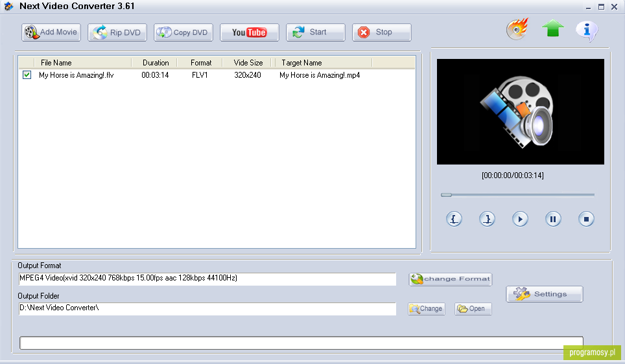
Task: Open the output folder
Action: coord(473,309)
